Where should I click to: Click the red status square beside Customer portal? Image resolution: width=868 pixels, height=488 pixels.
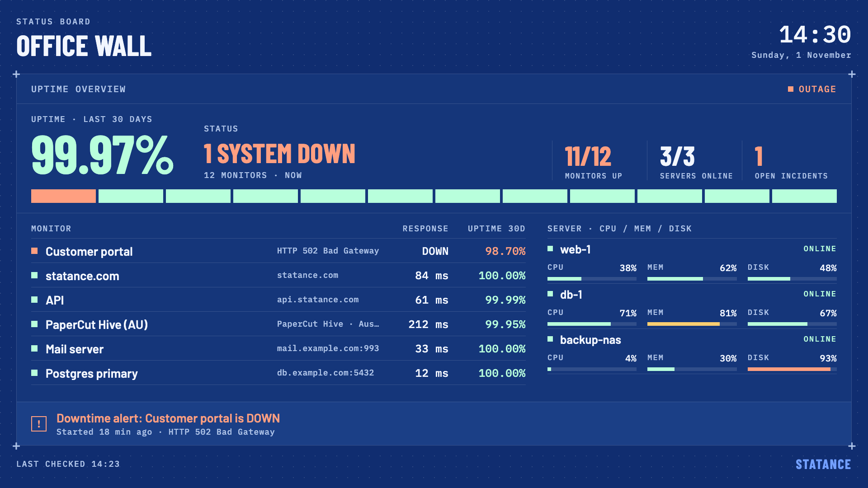(34, 251)
